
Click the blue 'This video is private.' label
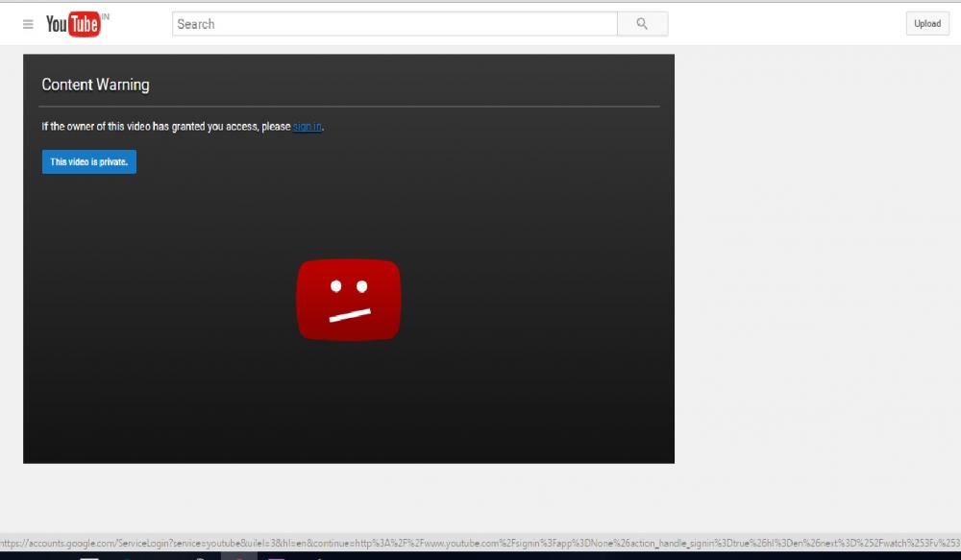coord(88,162)
